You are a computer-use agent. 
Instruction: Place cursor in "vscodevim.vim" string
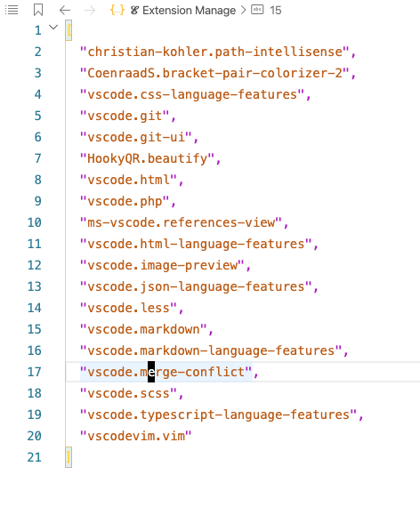(x=136, y=436)
